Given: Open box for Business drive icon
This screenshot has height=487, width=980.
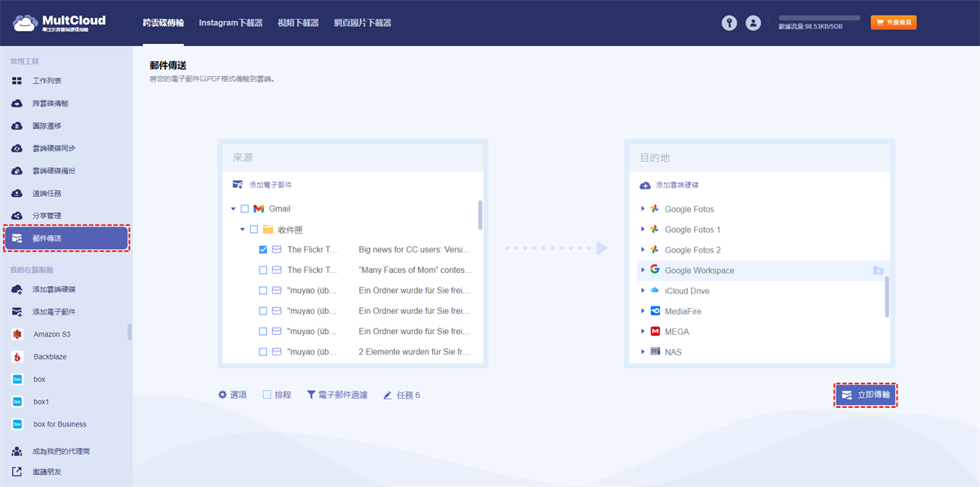Looking at the screenshot, I should (x=16, y=424).
